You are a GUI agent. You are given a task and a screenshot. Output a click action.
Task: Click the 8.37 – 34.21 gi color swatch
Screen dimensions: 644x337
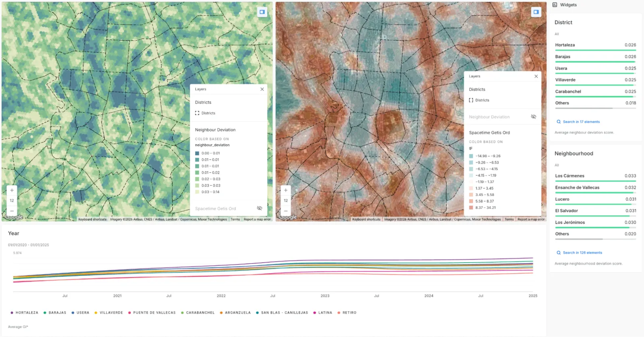tap(471, 208)
